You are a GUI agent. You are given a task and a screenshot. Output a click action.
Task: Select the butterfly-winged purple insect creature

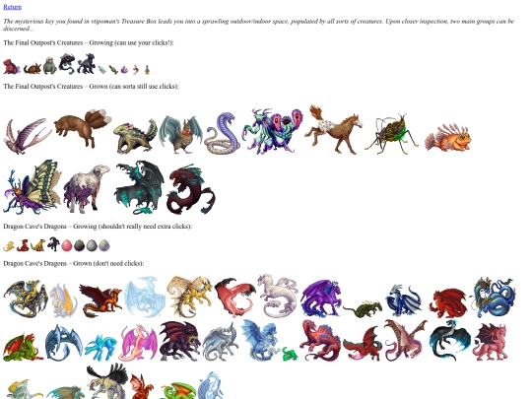[33, 187]
